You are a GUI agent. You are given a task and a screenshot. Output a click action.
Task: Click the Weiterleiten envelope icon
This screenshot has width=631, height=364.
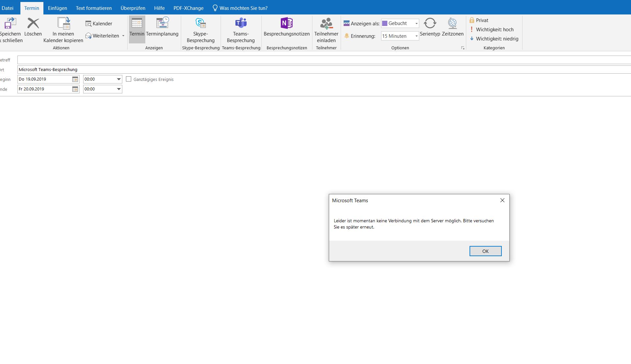coord(88,36)
